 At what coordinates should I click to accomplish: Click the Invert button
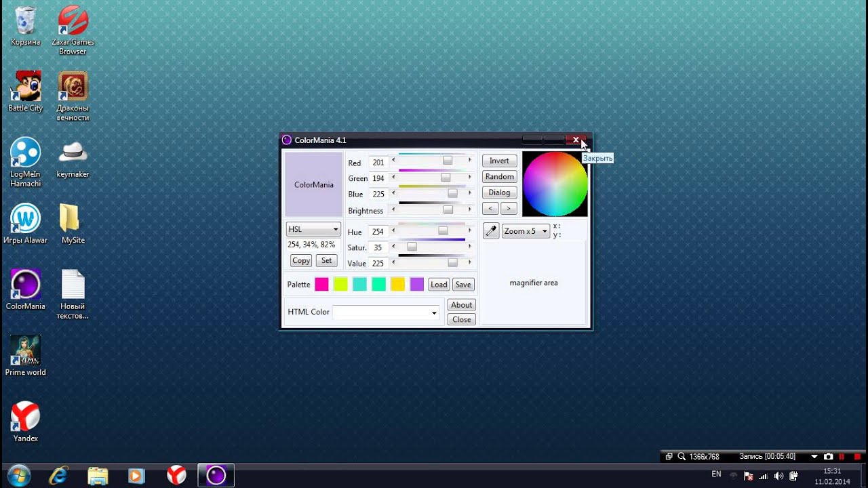click(x=499, y=161)
